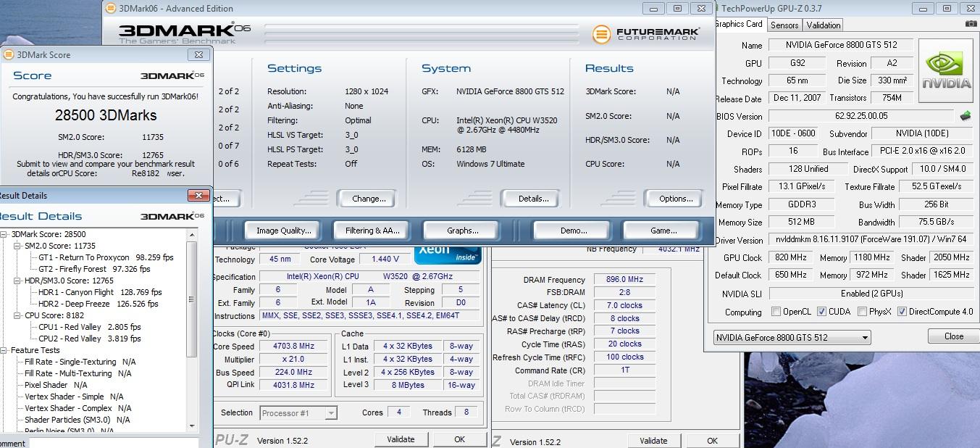Open Filtering & AA... settings

point(372,231)
